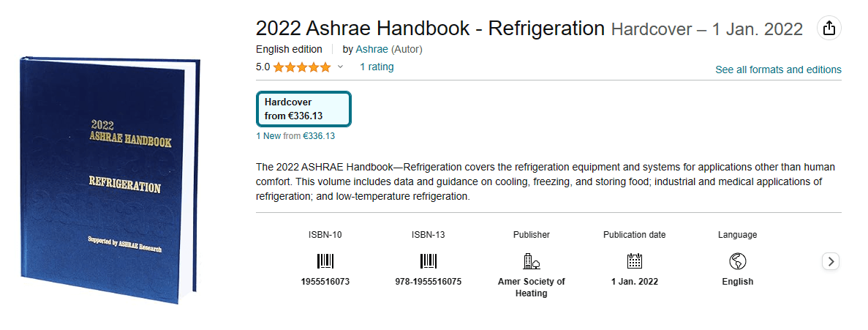868x330 pixels.
Task: Click the Amer Society of Heating publisher
Action: (x=532, y=287)
